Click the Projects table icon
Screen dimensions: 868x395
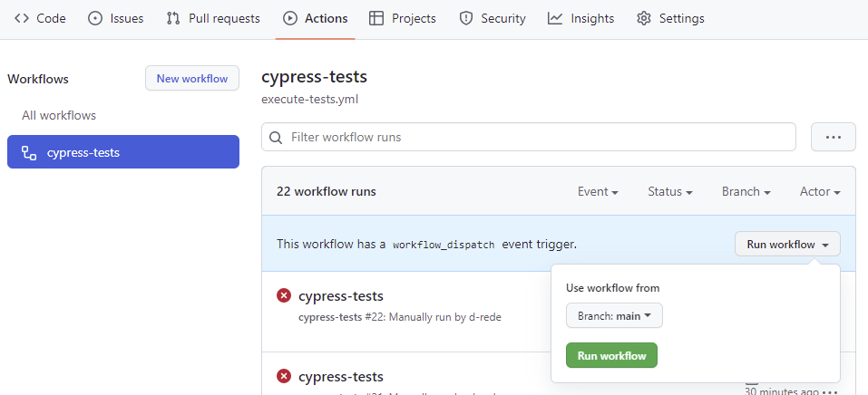pyautogui.click(x=376, y=18)
